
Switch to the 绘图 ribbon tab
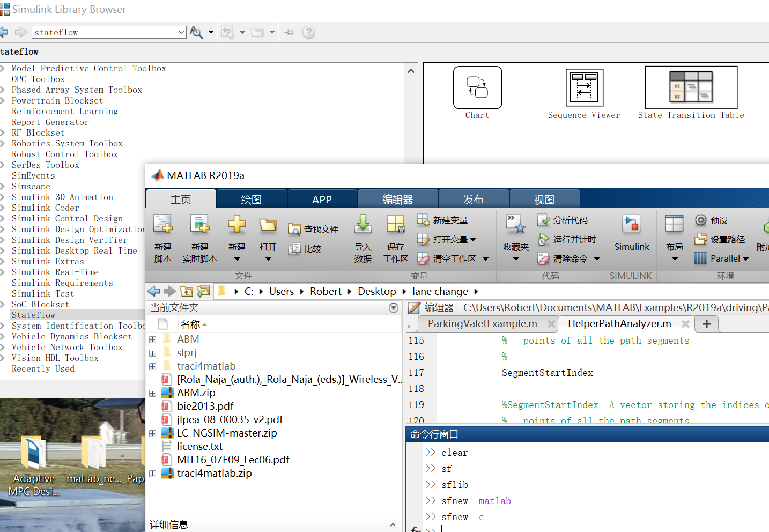(252, 199)
